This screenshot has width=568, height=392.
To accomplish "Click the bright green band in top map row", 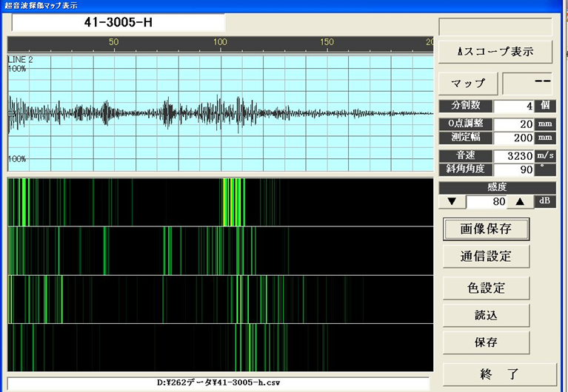I will (234, 202).
